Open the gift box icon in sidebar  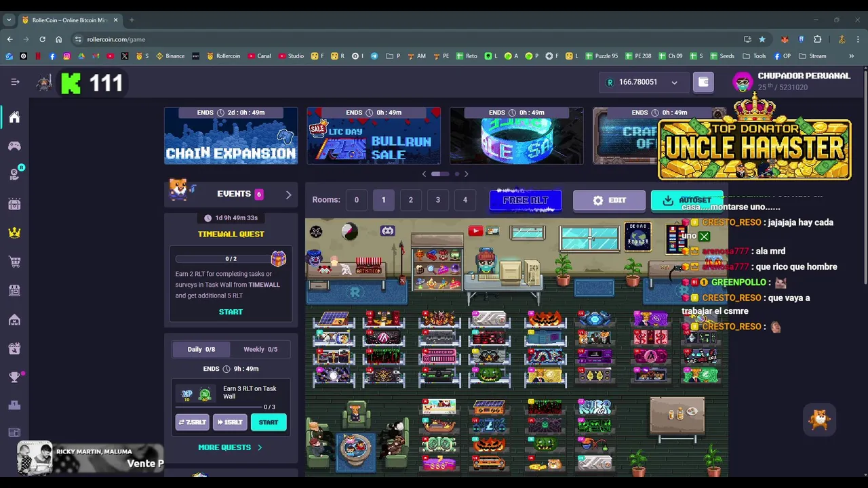[14, 348]
